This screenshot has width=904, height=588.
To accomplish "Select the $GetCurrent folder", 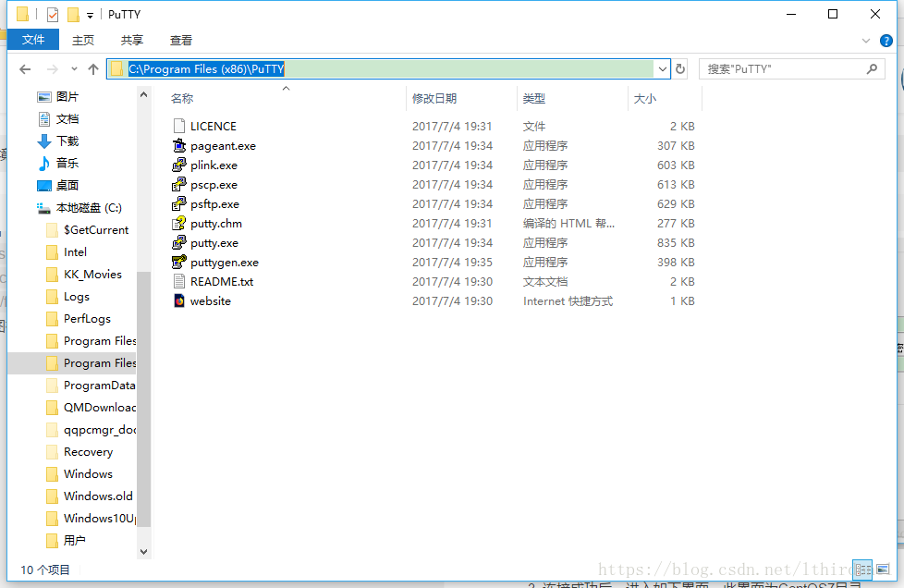I will pos(96,229).
